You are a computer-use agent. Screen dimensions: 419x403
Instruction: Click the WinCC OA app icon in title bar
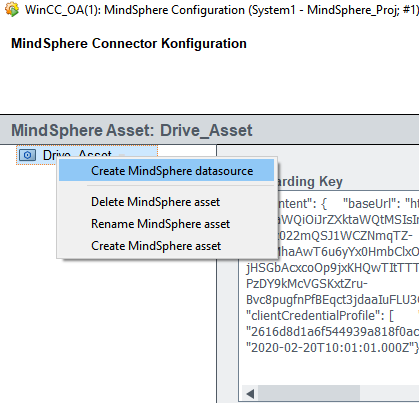pos(12,10)
